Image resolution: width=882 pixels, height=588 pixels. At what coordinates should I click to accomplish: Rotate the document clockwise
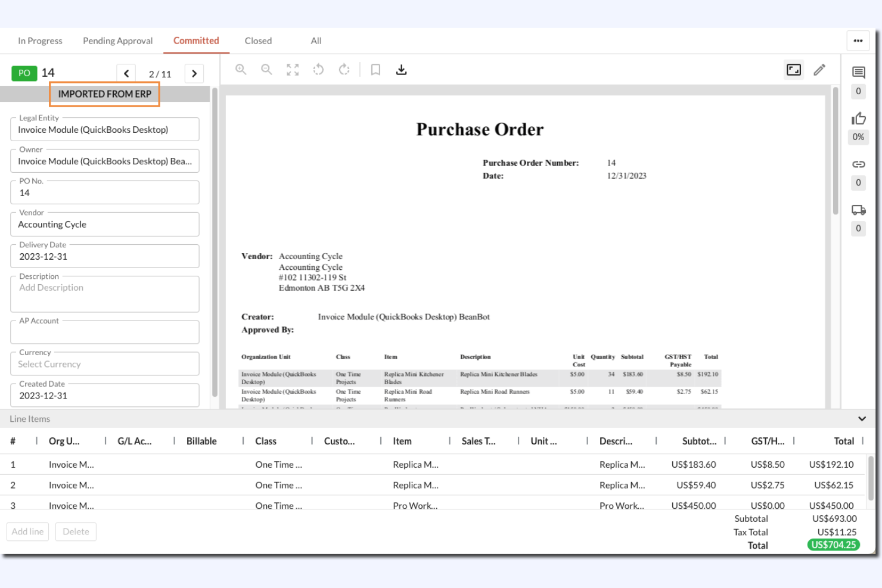click(344, 69)
